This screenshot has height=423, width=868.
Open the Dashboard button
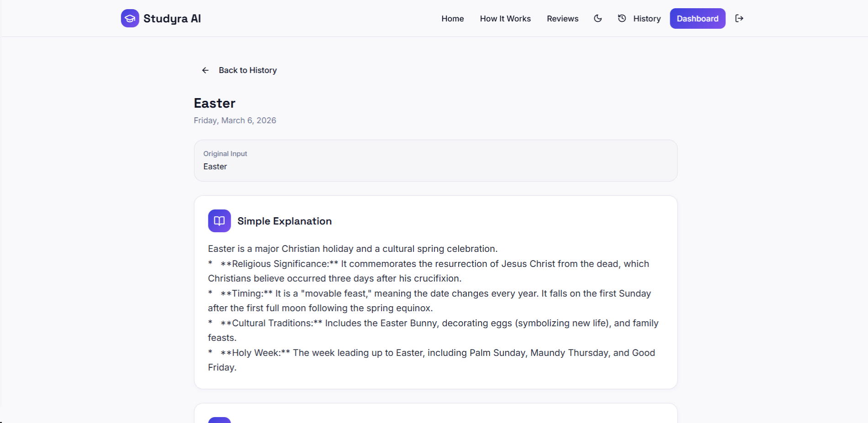point(697,18)
